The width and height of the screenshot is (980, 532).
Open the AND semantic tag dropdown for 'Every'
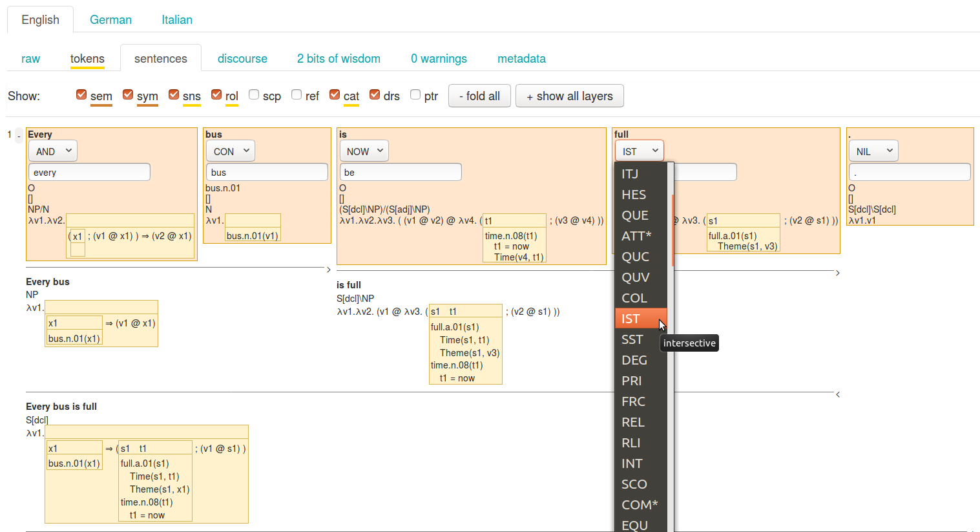pos(53,151)
